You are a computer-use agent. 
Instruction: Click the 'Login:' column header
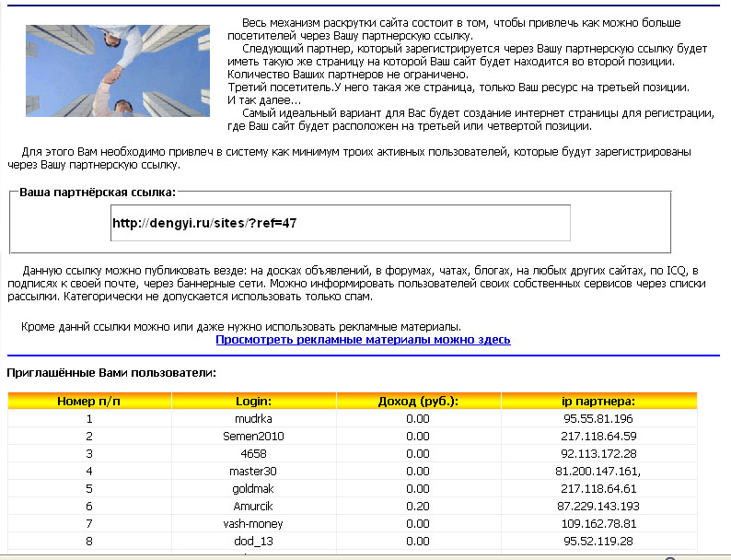coord(253,401)
